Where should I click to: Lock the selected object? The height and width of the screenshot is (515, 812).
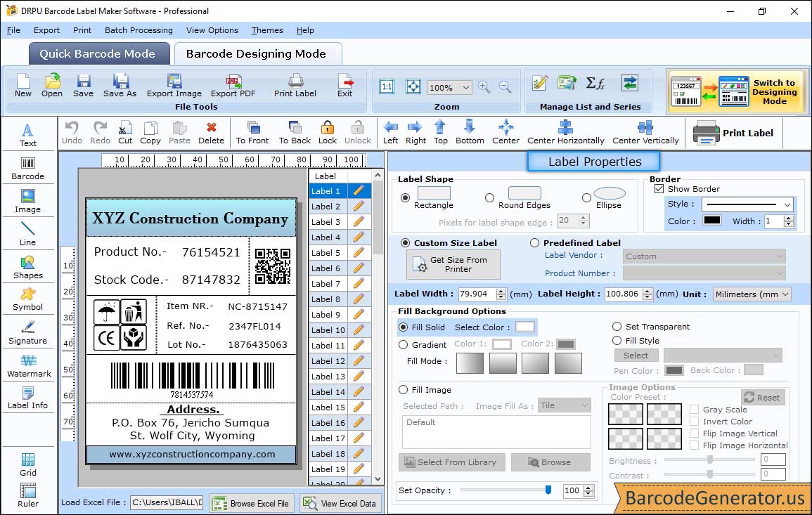(328, 133)
